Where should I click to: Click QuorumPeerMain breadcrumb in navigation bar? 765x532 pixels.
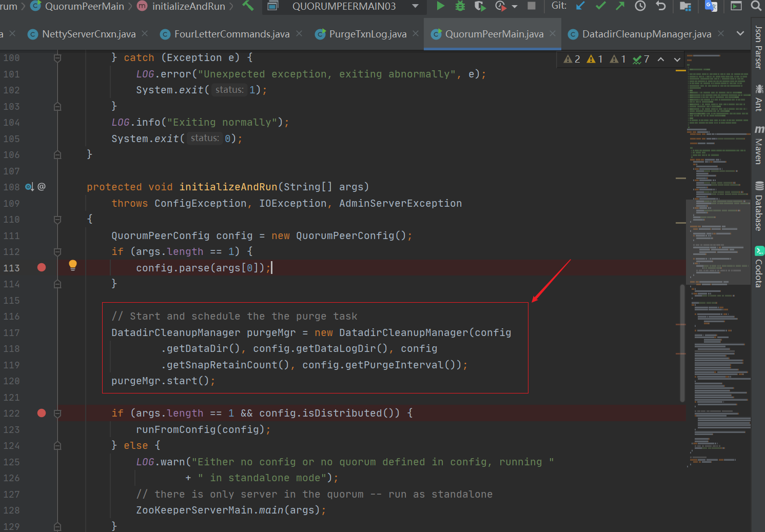point(78,6)
